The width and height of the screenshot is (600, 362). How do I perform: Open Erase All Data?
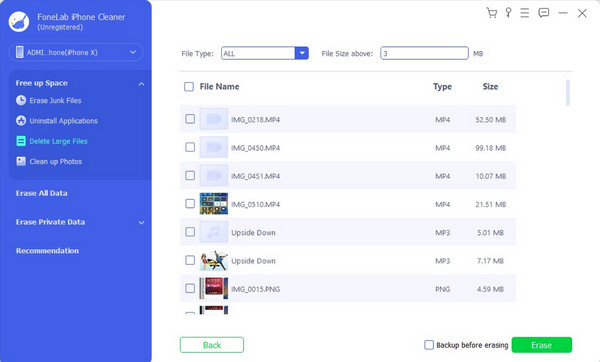tap(41, 193)
